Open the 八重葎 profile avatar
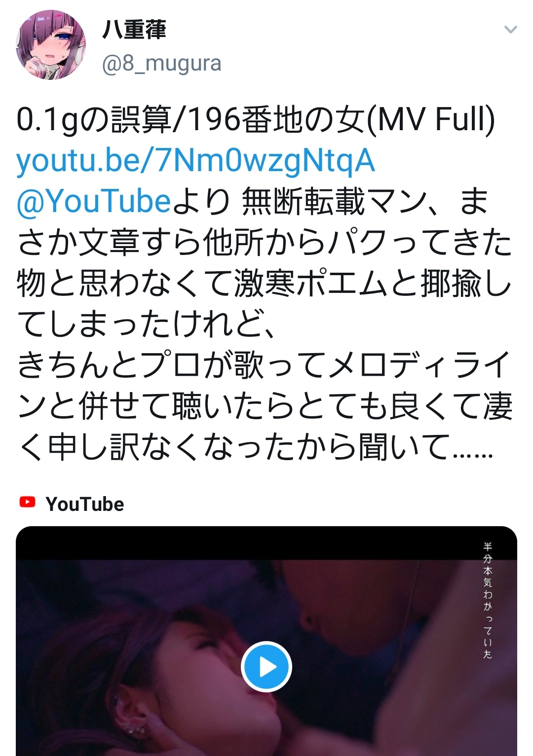This screenshot has width=533, height=756. (51, 45)
